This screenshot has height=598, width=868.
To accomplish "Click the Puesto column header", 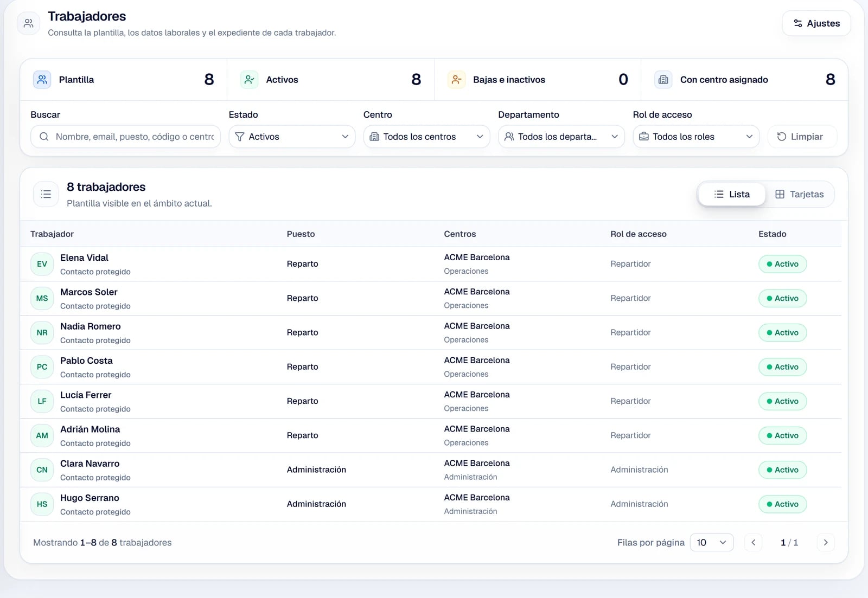I will (x=301, y=234).
